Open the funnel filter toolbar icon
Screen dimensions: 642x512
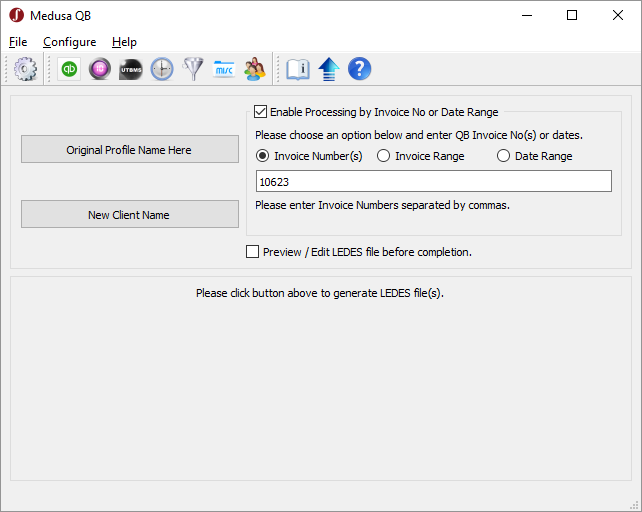click(x=193, y=69)
